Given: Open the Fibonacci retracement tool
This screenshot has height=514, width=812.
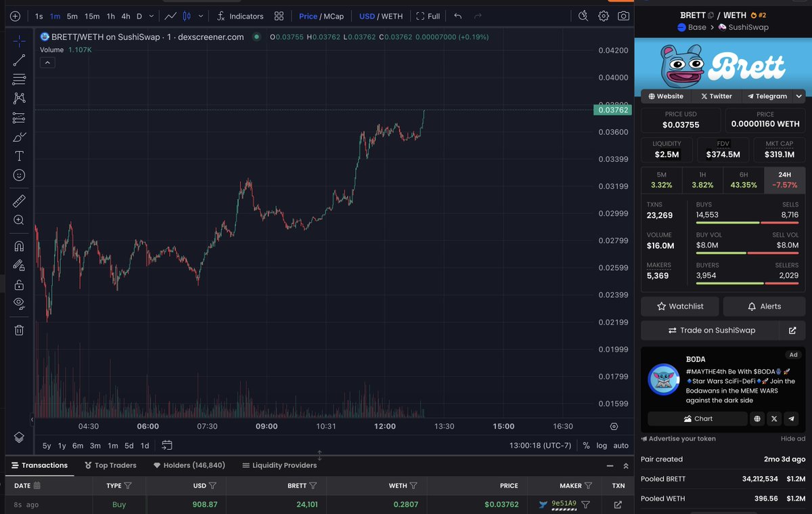Looking at the screenshot, I should click(x=19, y=79).
